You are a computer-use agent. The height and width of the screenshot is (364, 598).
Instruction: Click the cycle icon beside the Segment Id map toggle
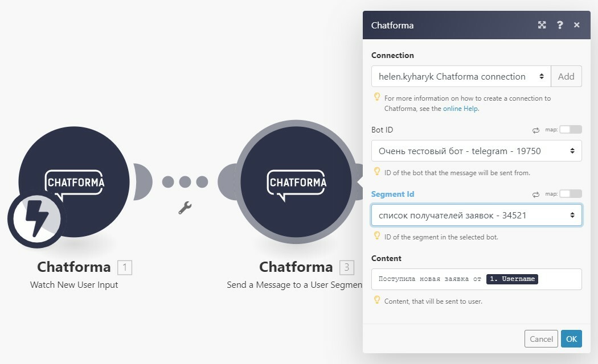(535, 193)
